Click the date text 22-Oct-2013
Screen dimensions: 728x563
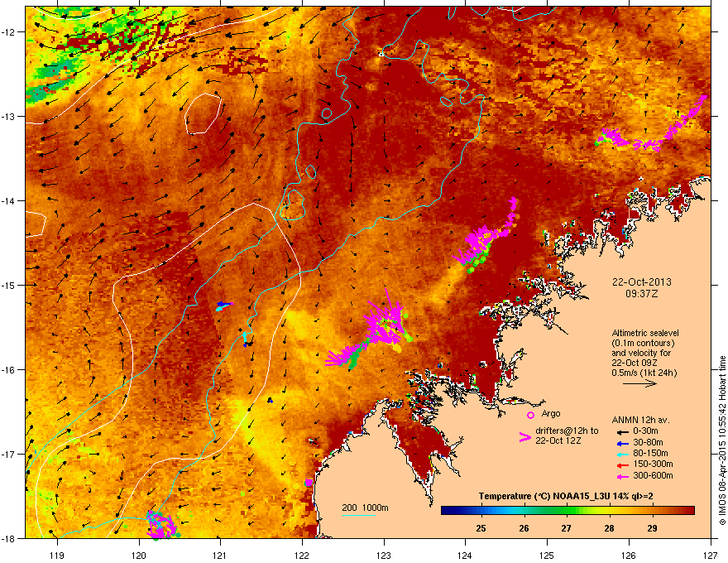pyautogui.click(x=642, y=282)
